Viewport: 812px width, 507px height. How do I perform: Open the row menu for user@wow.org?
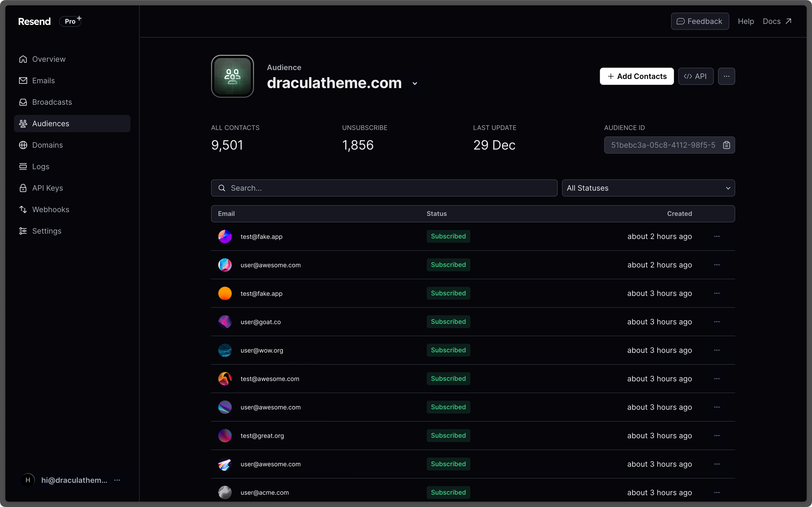pos(717,350)
